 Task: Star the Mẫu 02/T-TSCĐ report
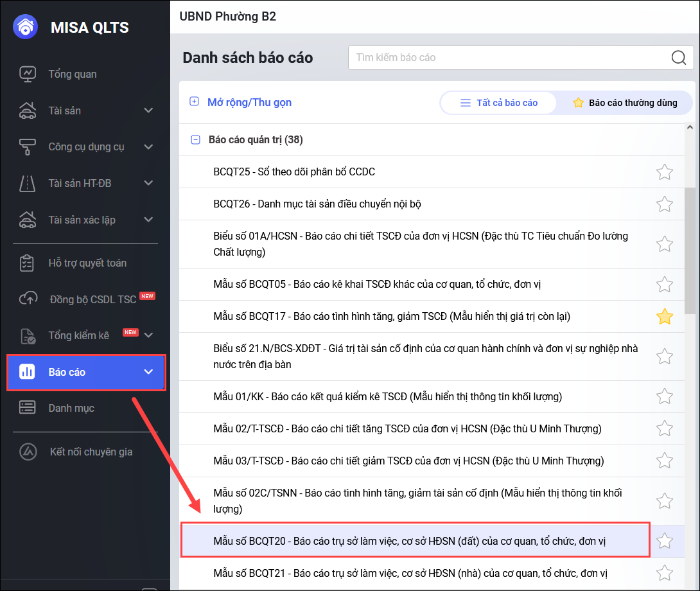(664, 428)
